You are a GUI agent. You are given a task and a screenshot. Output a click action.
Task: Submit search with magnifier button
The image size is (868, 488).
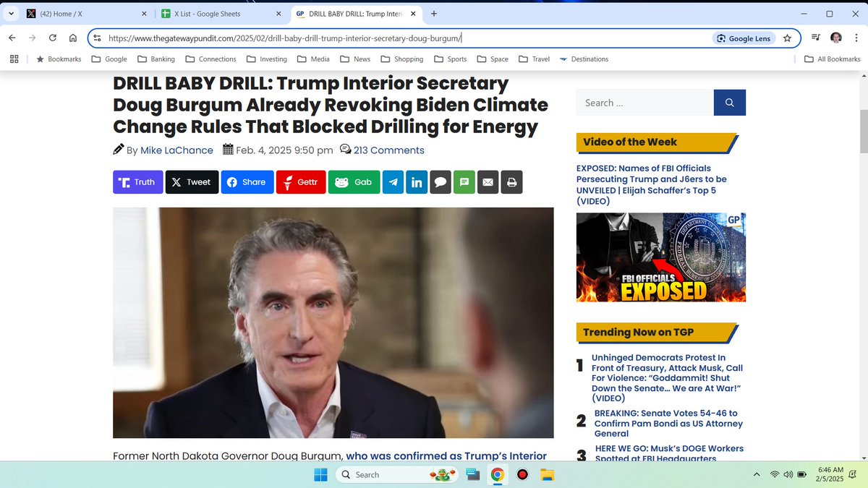coord(730,103)
